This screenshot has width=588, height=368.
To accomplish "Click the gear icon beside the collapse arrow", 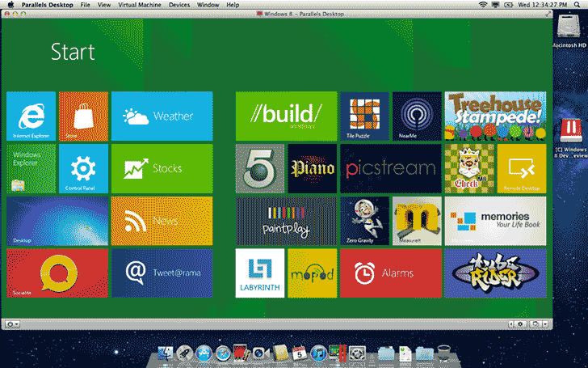I will [520, 324].
